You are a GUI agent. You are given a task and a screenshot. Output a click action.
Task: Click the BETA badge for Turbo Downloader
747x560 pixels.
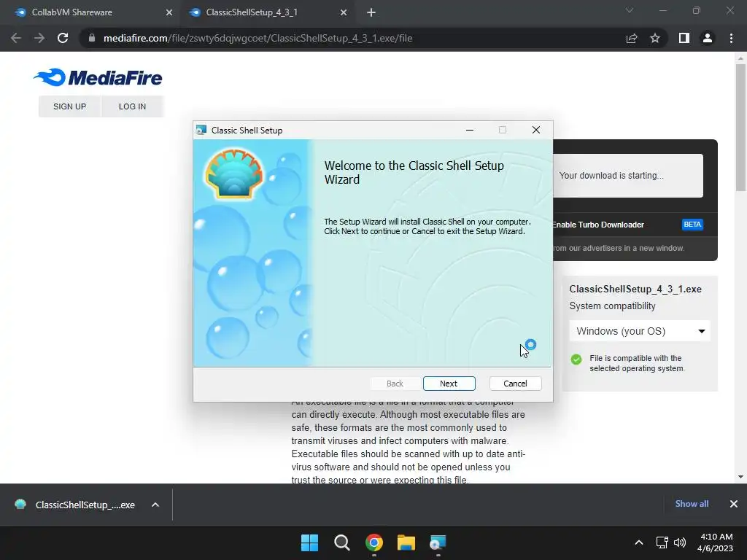(x=692, y=225)
